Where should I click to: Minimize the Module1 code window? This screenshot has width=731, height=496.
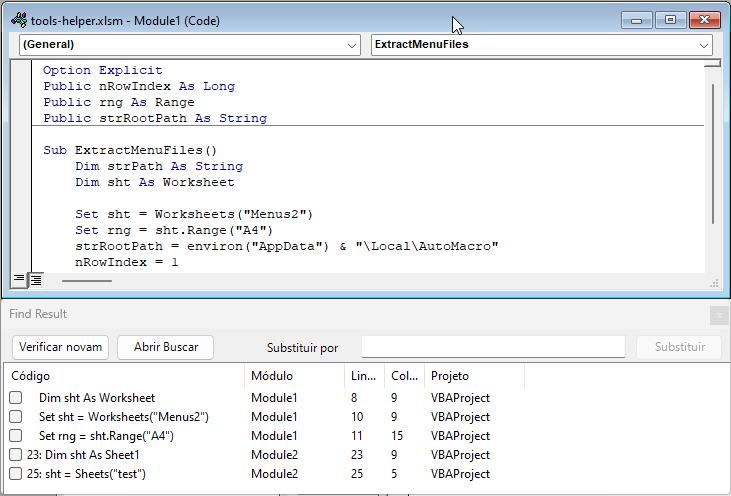coord(636,21)
